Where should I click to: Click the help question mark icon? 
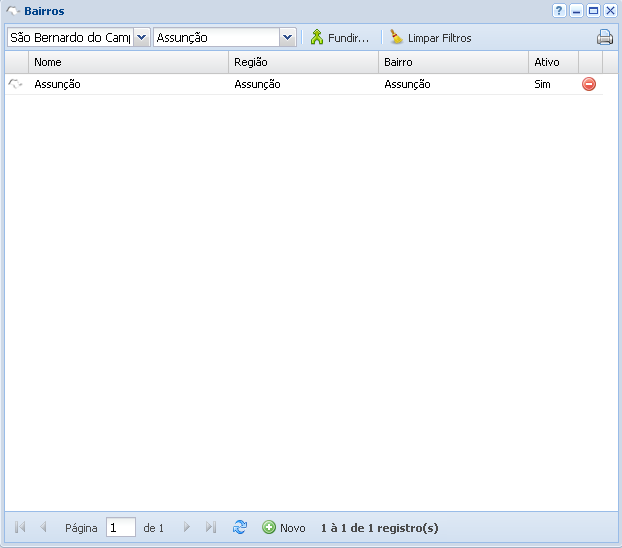click(560, 11)
